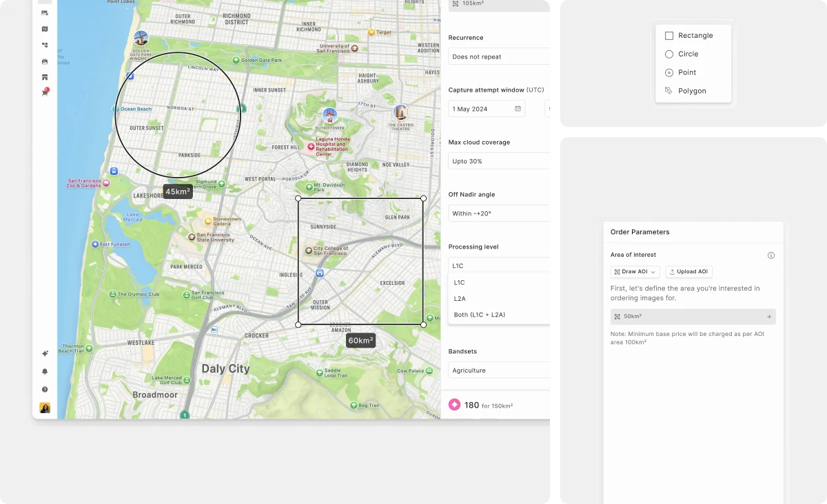This screenshot has height=504, width=827.
Task: Open the Max cloud coverage dropdown
Action: pos(499,161)
